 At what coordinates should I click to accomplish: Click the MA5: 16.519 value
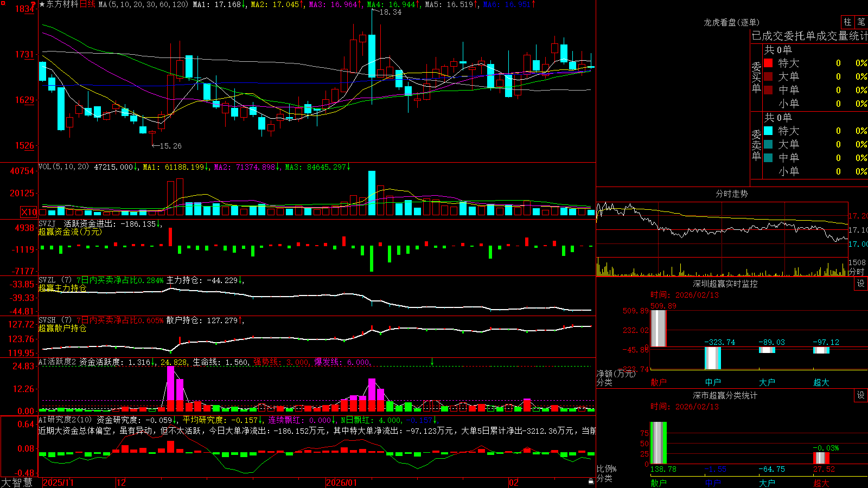point(451,4)
